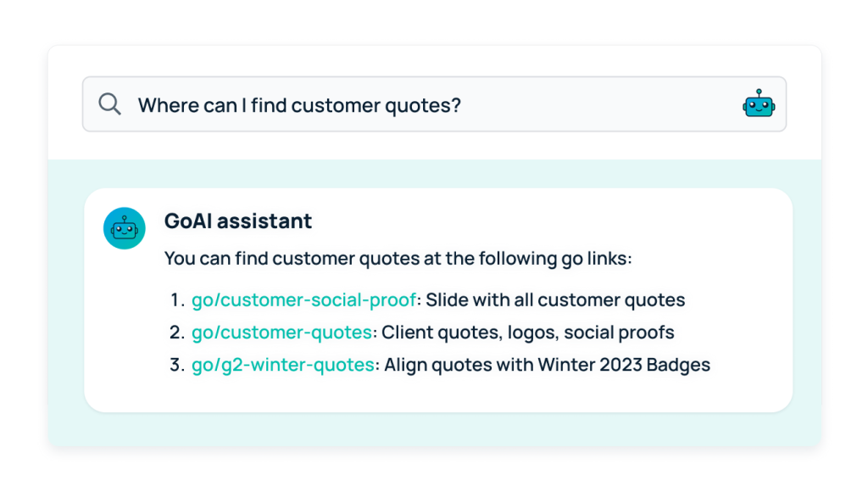Screen dimensions: 868x498
Task: Focus the 'Where can I find customer quotes?' field
Action: (434, 104)
